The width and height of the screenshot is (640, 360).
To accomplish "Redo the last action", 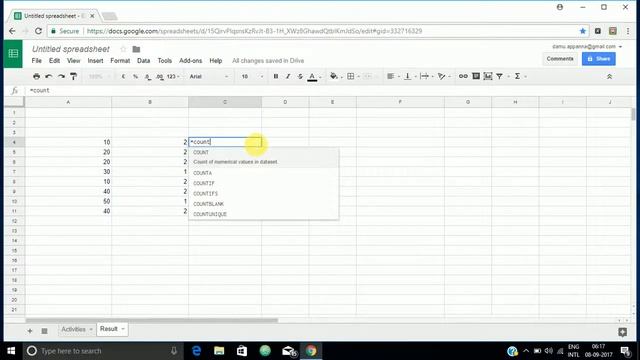I will point(61,76).
